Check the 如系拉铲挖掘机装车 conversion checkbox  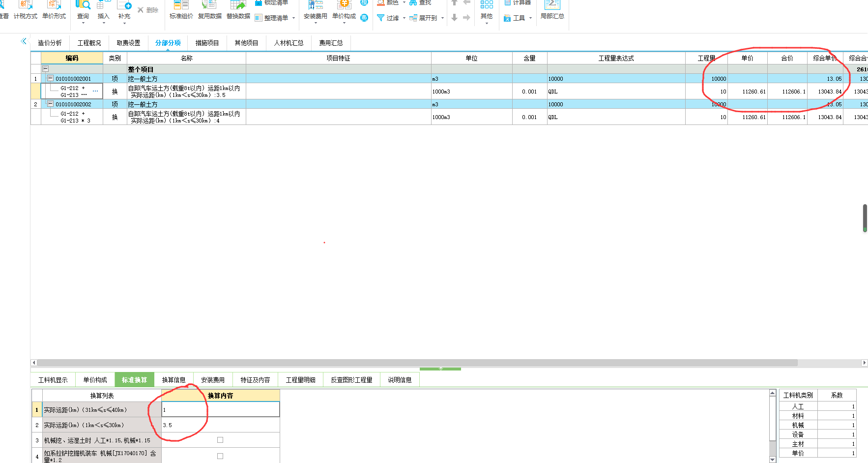(x=220, y=456)
